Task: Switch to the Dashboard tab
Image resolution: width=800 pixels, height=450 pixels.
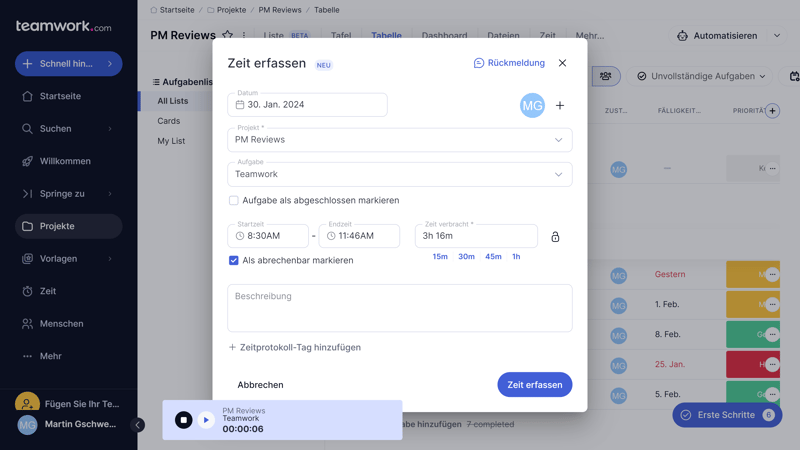Action: click(x=444, y=35)
